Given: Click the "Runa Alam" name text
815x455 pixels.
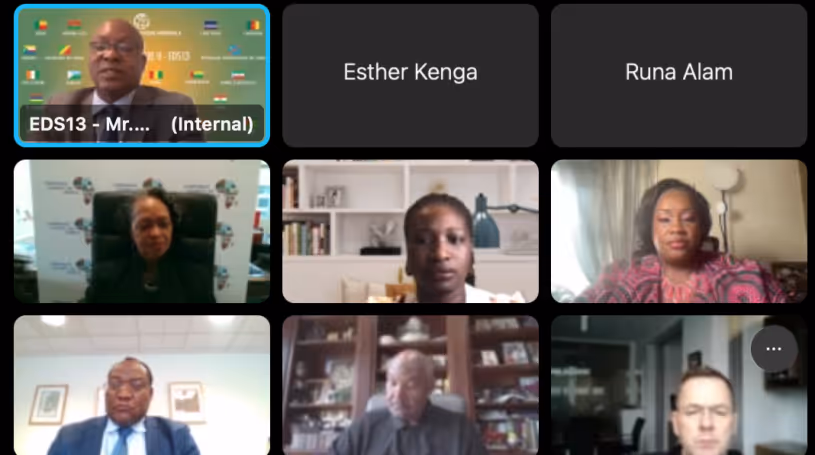Looking at the screenshot, I should click(679, 72).
